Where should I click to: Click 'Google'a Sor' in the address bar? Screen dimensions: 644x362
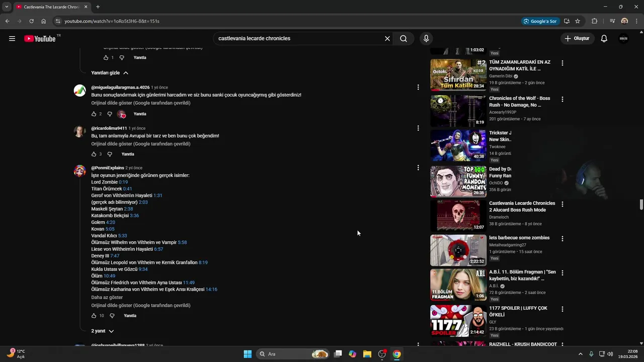(x=540, y=21)
